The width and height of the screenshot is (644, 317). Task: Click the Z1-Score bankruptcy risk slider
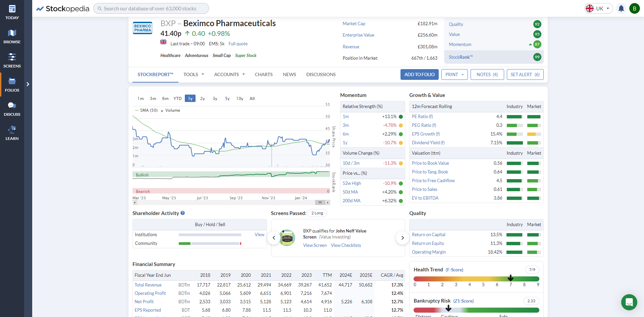pyautogui.click(x=476, y=310)
